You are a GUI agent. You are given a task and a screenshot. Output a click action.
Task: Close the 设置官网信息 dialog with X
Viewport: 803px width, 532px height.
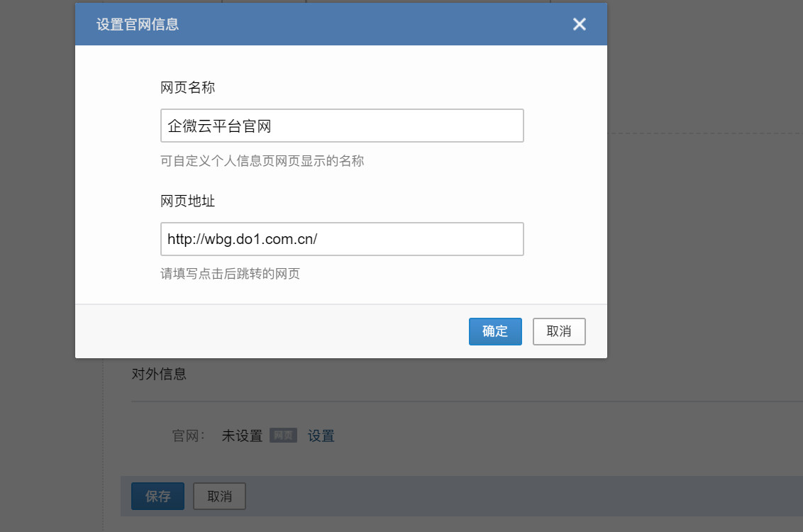[580, 24]
